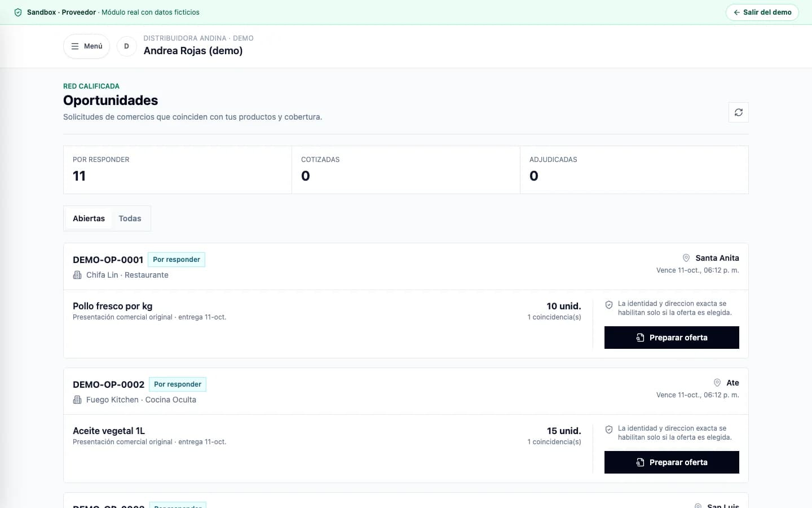Switch to the Abiertas tab
Screen dimensions: 812x508
(x=89, y=218)
